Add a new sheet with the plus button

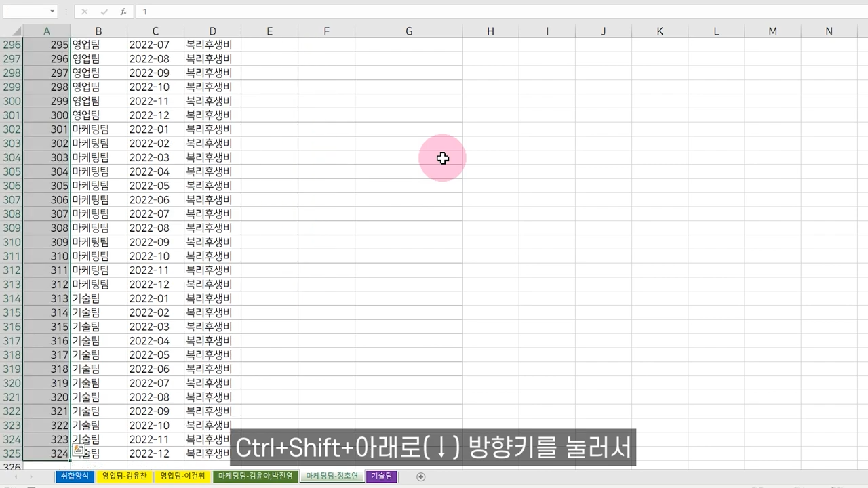click(420, 476)
